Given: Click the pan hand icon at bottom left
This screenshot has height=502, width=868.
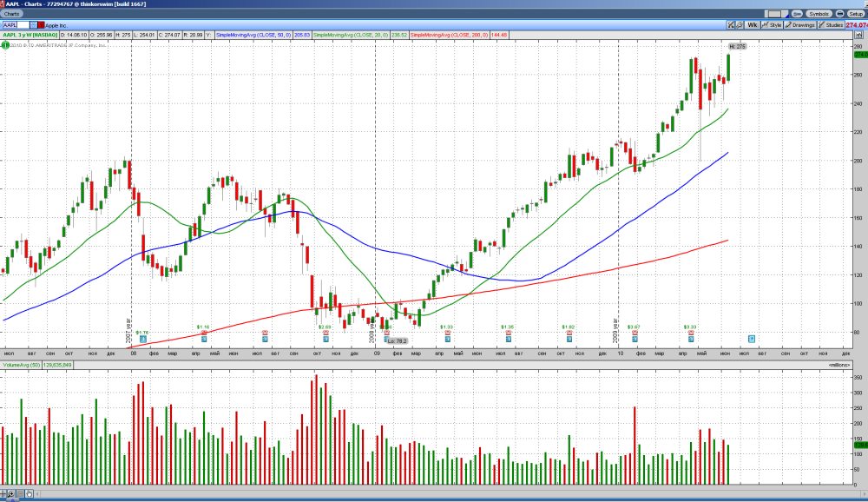Looking at the screenshot, I should [x=29, y=493].
